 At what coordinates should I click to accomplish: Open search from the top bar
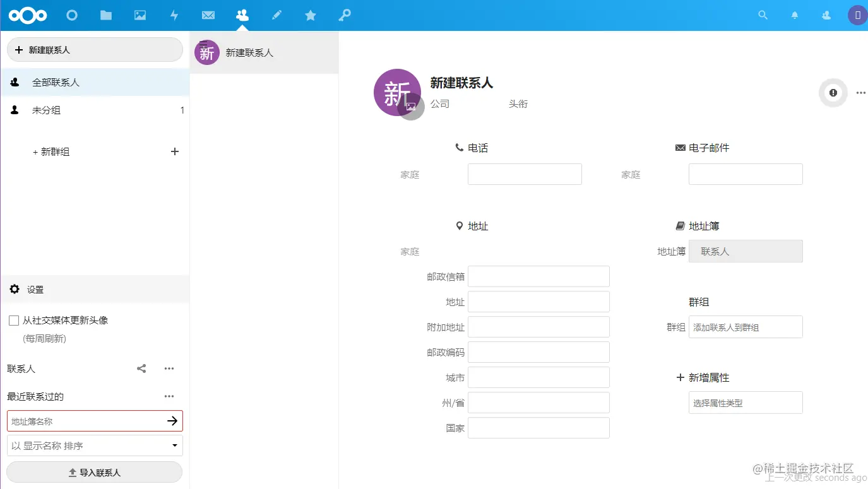click(763, 15)
